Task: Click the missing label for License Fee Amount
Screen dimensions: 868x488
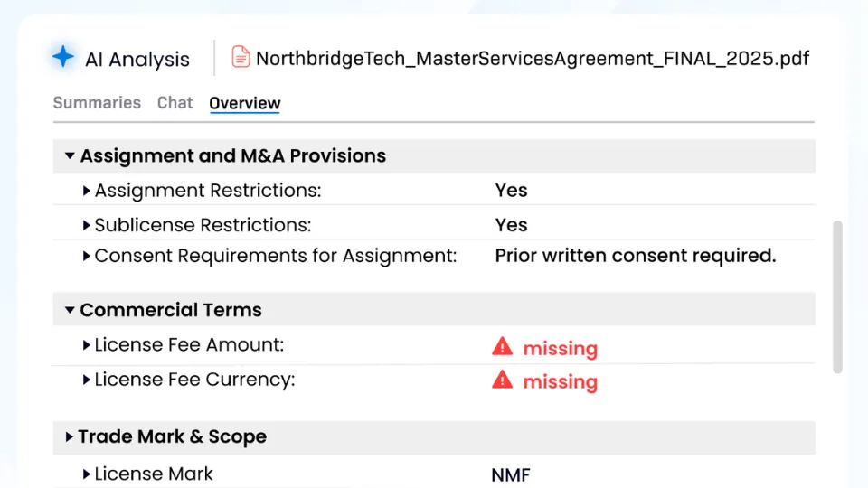Action: [x=561, y=348]
